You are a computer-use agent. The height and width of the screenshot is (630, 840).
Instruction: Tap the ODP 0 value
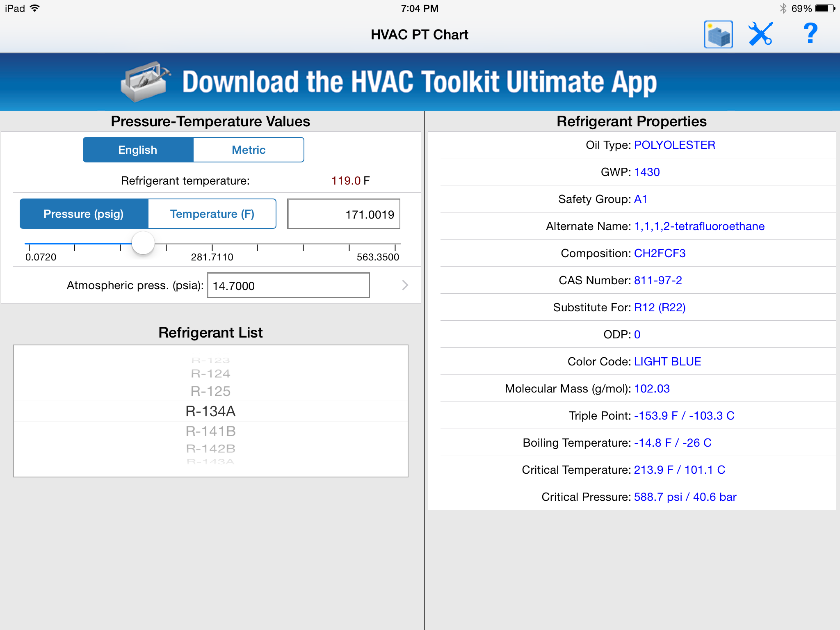click(x=637, y=334)
